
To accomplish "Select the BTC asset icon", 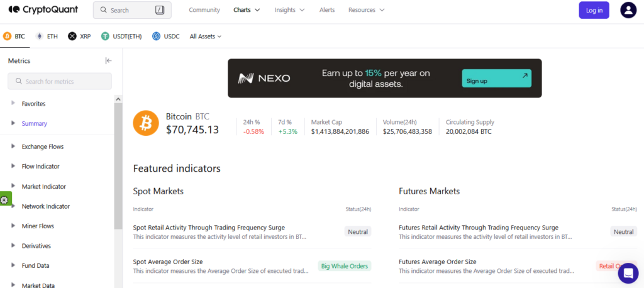I will [8, 36].
